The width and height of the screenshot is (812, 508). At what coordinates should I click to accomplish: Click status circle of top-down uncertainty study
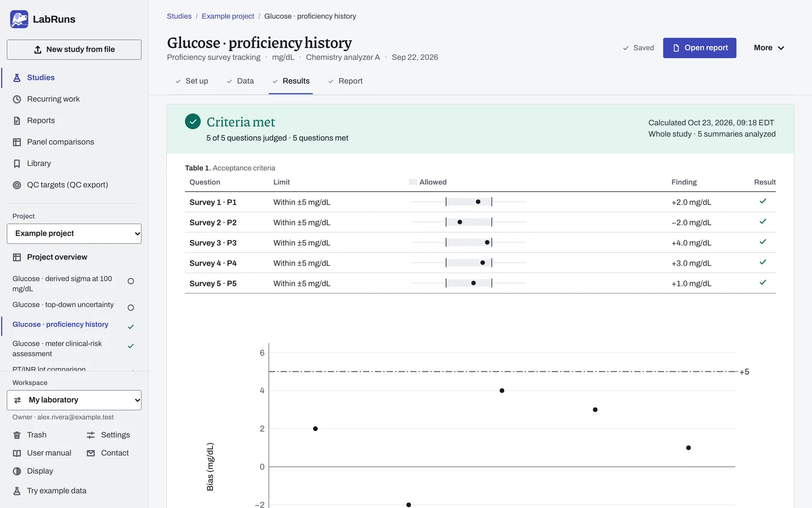(x=131, y=308)
